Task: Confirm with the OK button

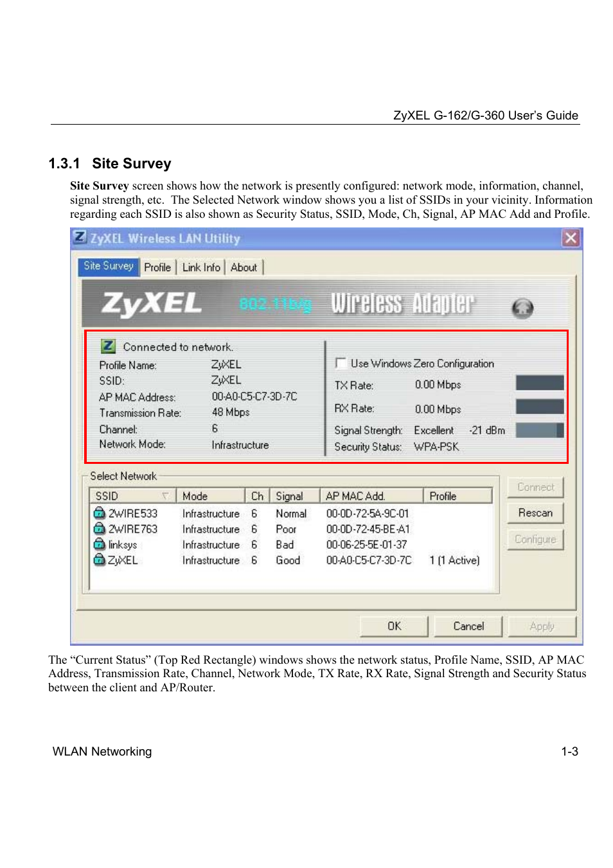Action: (394, 626)
